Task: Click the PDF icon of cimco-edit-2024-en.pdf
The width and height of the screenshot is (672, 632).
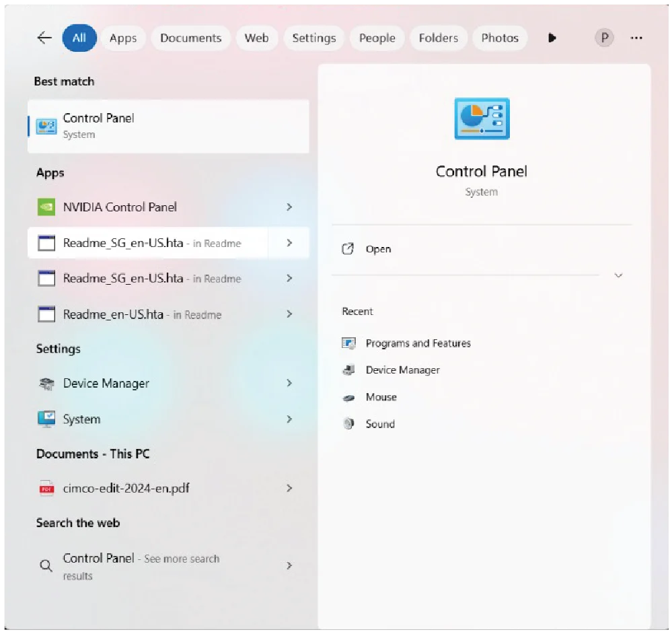Action: (x=46, y=489)
